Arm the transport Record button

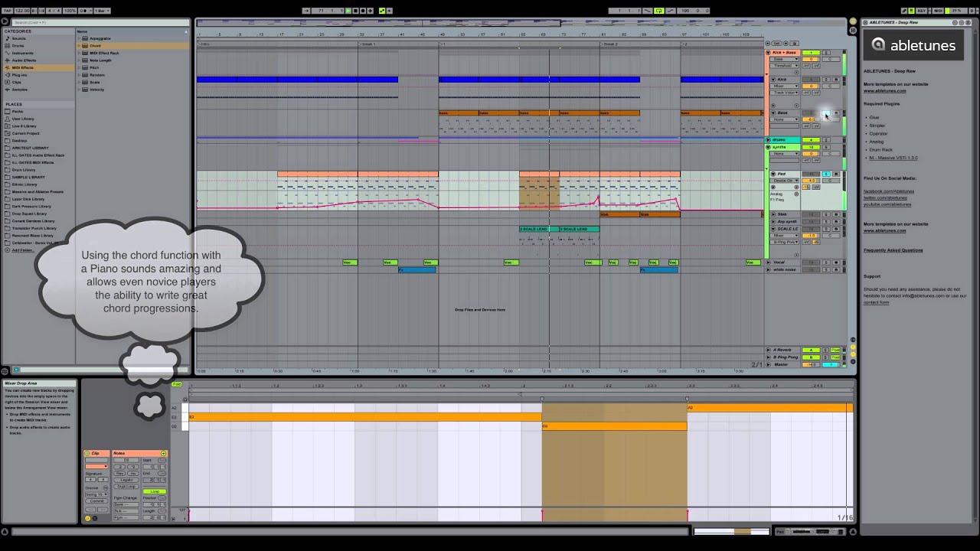pos(363,11)
